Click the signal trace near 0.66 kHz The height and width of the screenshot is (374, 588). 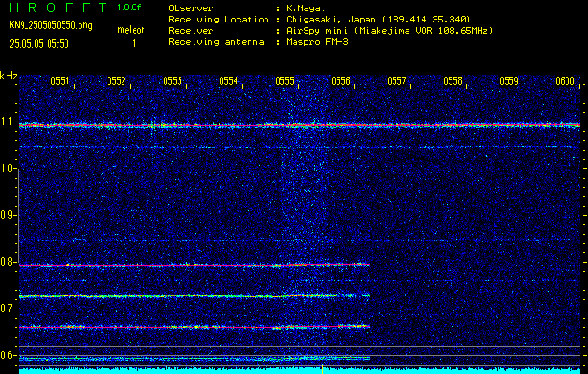pyautogui.click(x=194, y=327)
